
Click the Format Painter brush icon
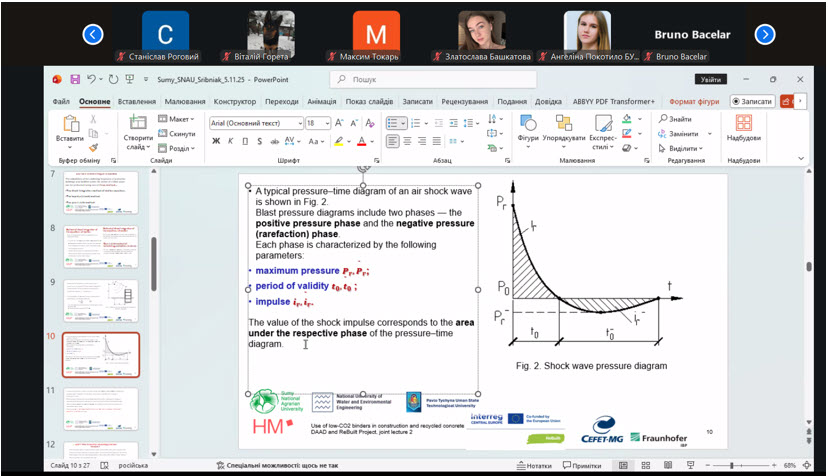93,147
